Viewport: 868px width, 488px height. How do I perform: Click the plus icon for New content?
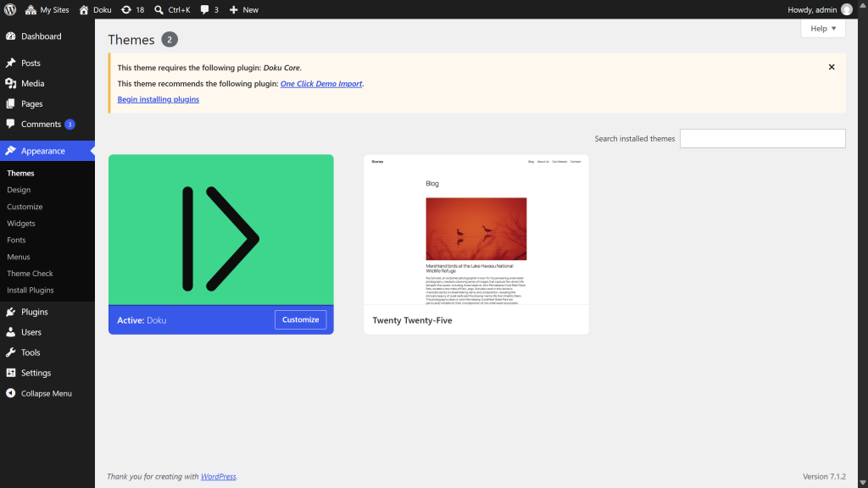tap(234, 9)
